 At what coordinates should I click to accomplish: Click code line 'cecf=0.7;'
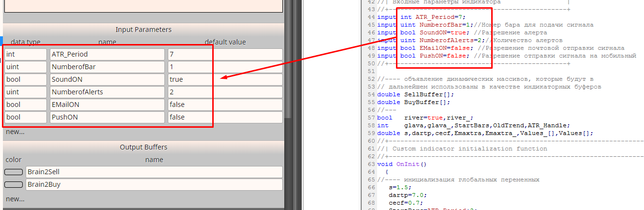point(406,203)
